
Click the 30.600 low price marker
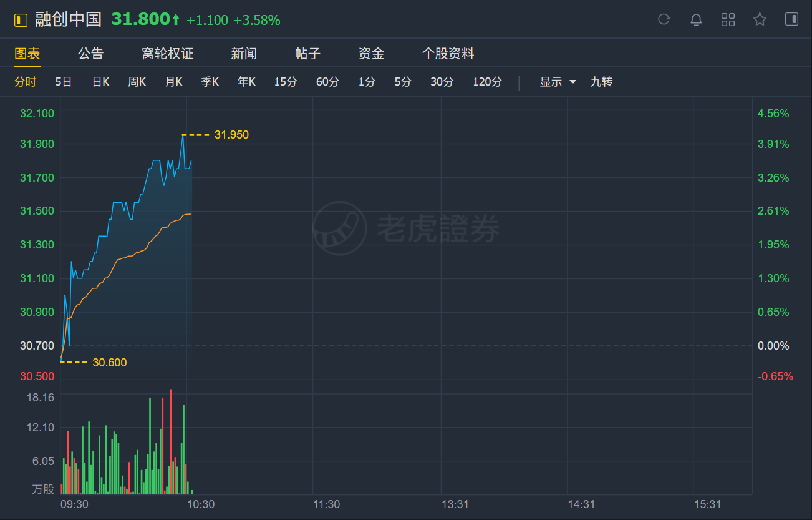[x=109, y=363]
